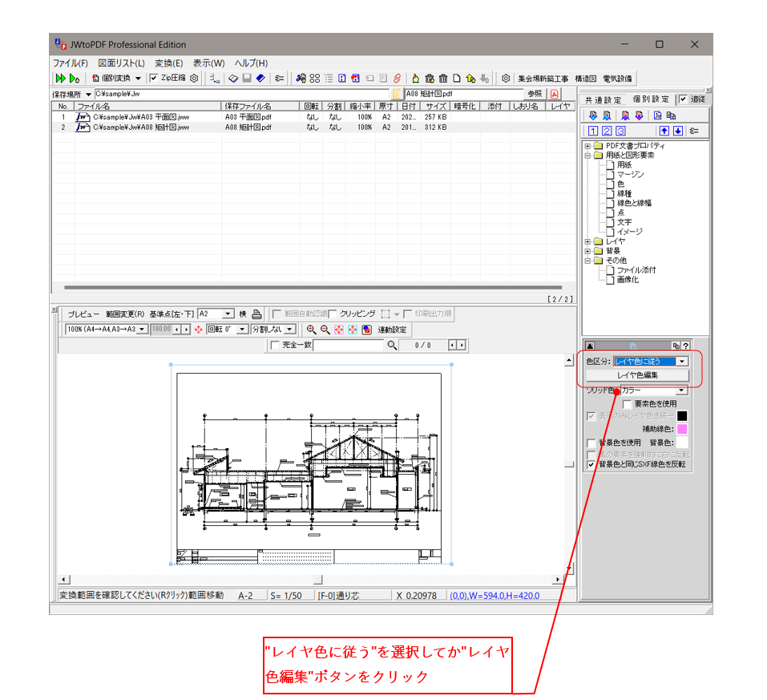Check the 要素色を使用 option
Screen dimensions: 767x700
627,404
